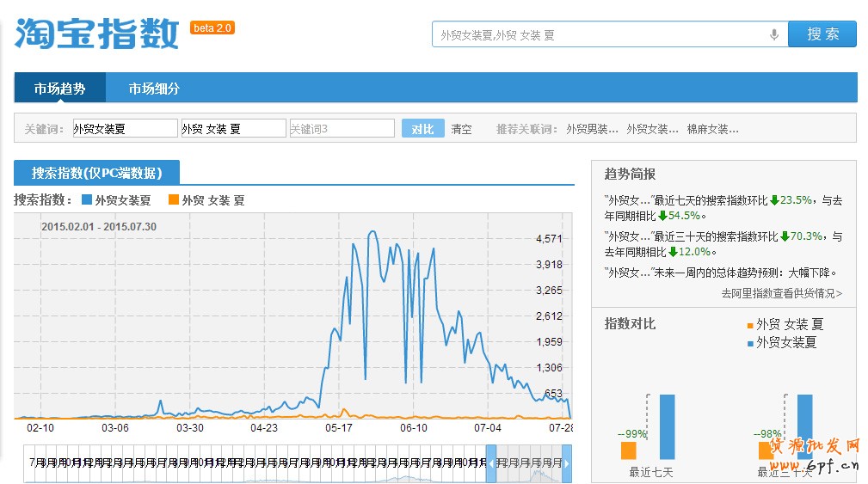Click blue legend square for 外贸女装夏 in 指数对比
The image size is (868, 484).
coord(750,344)
